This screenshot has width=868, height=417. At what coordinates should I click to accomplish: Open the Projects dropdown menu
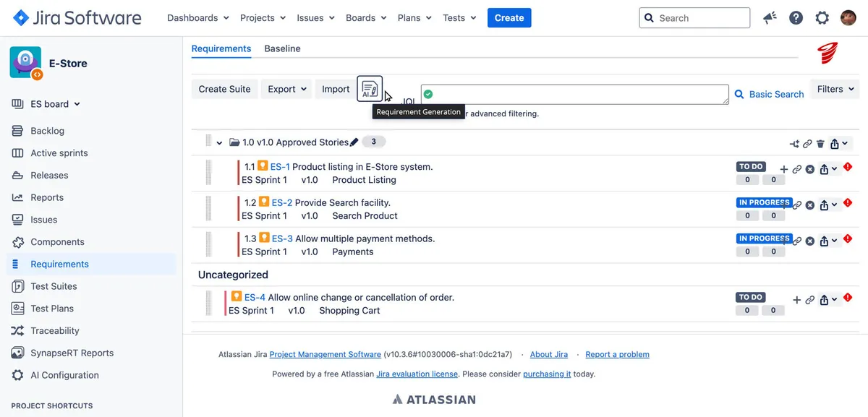[264, 18]
